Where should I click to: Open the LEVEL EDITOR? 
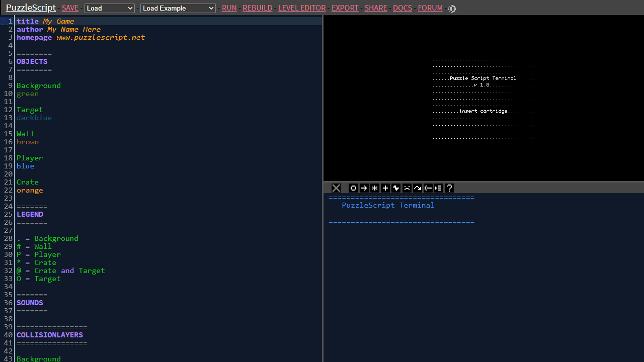click(302, 8)
